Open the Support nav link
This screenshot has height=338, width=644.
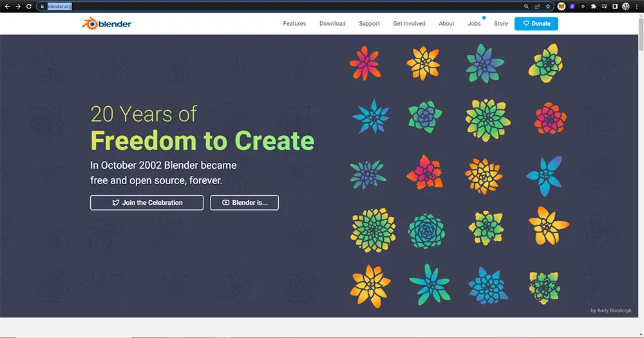click(x=369, y=23)
